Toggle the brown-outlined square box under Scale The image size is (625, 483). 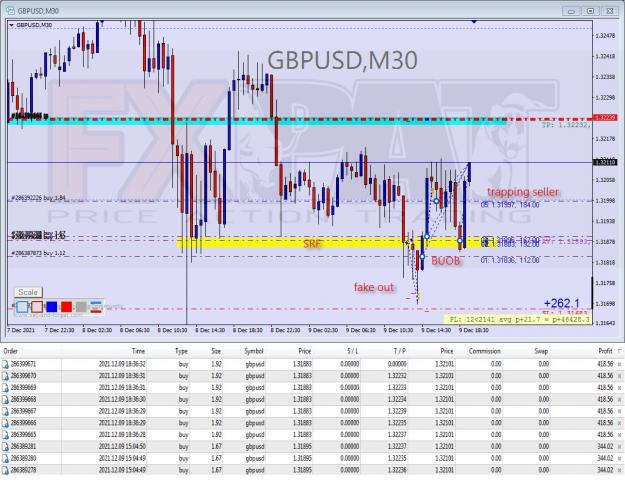(37, 306)
